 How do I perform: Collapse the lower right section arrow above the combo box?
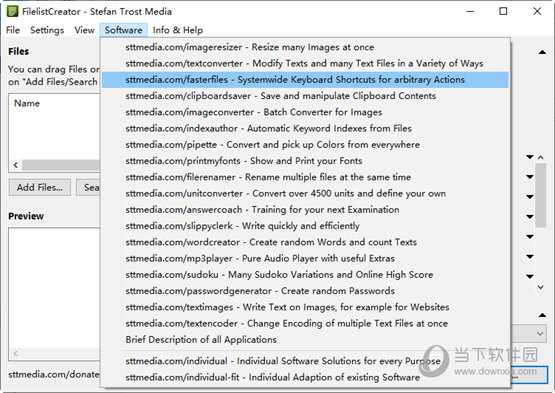pos(542,315)
